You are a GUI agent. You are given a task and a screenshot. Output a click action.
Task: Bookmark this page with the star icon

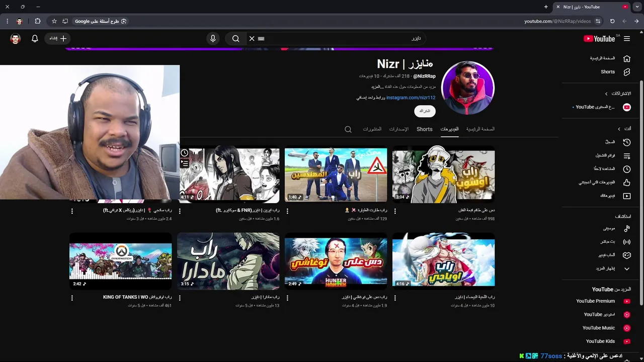click(54, 21)
